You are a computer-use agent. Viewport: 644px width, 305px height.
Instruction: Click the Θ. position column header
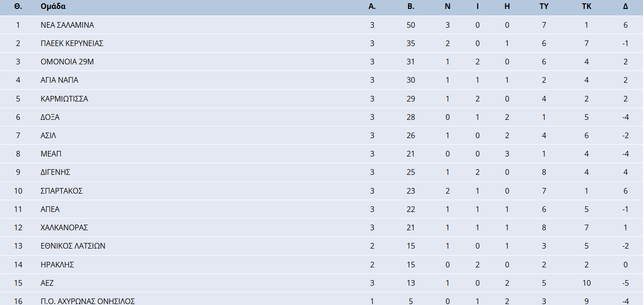tap(18, 7)
